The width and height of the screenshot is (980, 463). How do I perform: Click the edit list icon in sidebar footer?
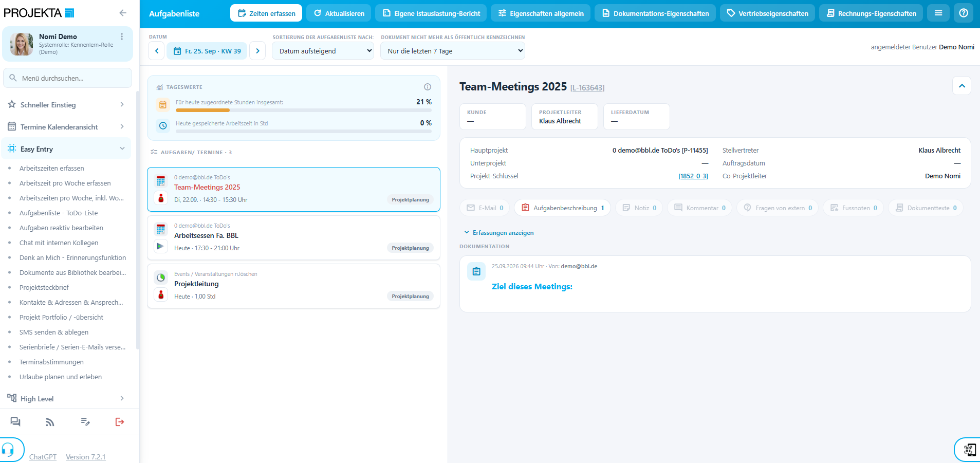[85, 422]
